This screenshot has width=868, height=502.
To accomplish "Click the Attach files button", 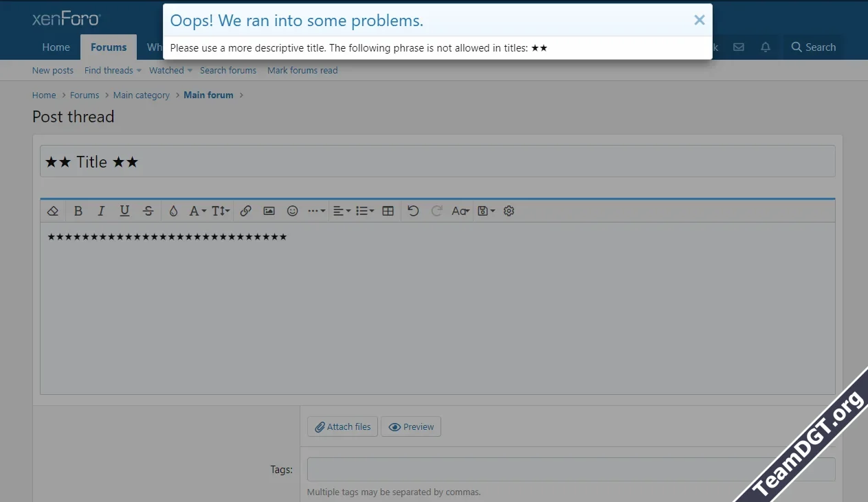I will (342, 426).
